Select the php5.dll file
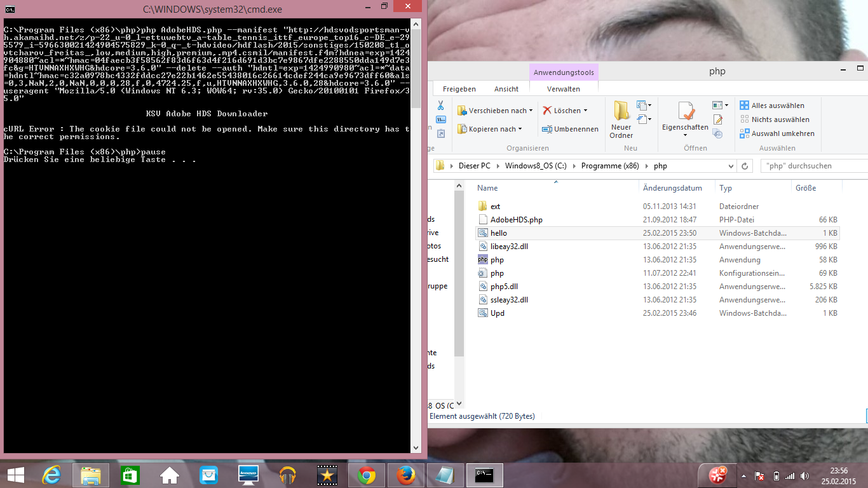Screen dimensions: 868x488 [504, 287]
